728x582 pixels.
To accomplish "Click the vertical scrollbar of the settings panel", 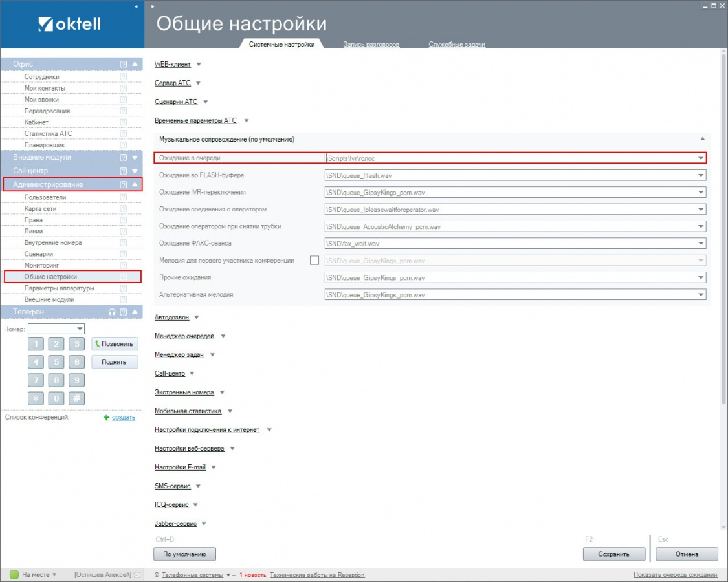I will (x=723, y=259).
